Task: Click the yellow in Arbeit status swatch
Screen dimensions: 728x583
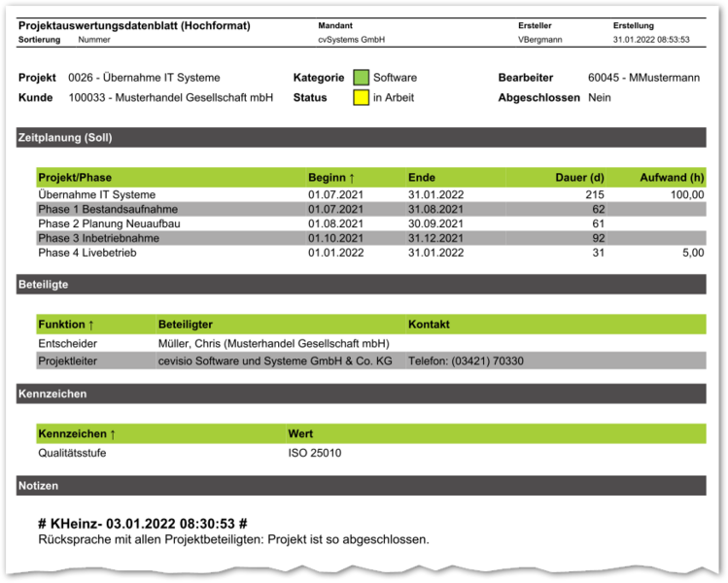Action: coord(361,97)
